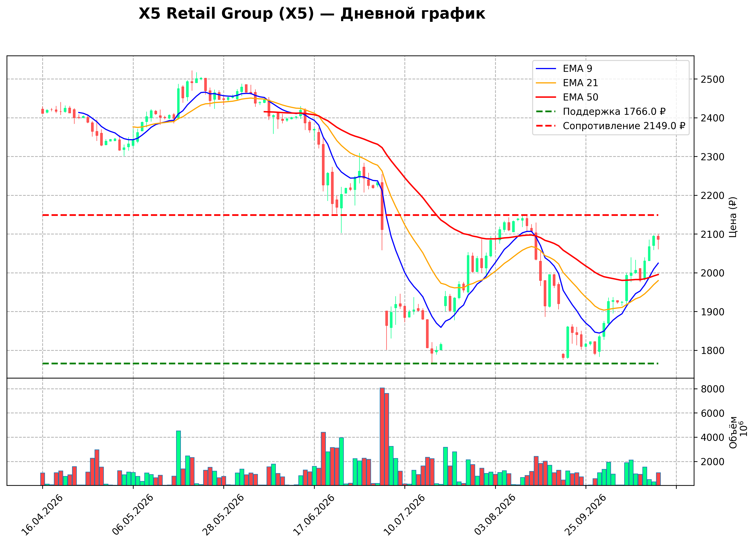Click the 2100 price axis label

pyautogui.click(x=712, y=234)
